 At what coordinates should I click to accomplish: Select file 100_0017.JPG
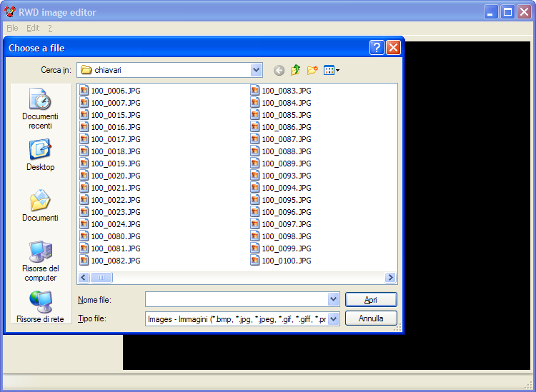[x=110, y=139]
